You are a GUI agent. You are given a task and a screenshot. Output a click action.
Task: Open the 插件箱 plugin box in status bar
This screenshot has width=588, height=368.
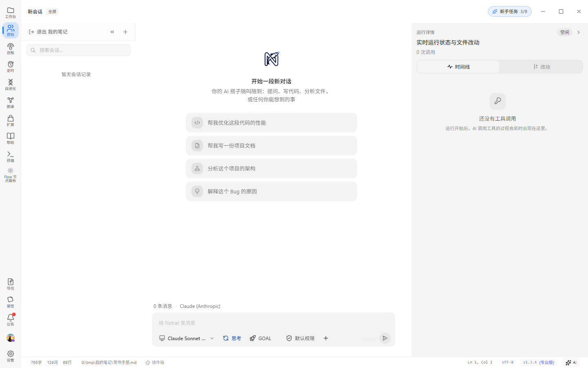click(155, 363)
